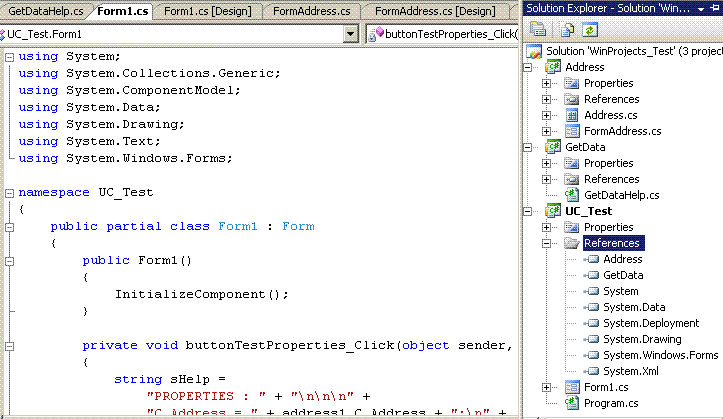Screen dimensions: 723x419
Task: Click the 'string sHelp =' code line
Action: click(170, 379)
